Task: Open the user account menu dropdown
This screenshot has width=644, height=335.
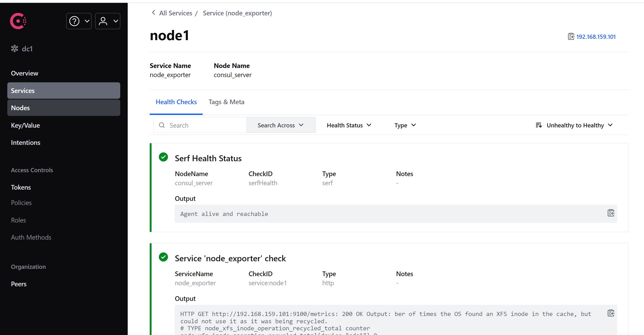Action: click(x=108, y=21)
